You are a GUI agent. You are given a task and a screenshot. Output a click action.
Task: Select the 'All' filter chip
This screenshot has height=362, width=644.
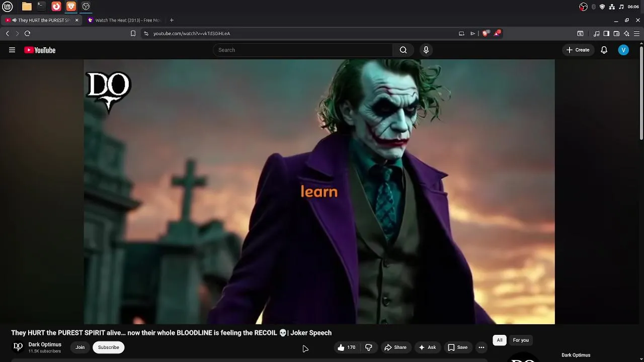pos(500,340)
